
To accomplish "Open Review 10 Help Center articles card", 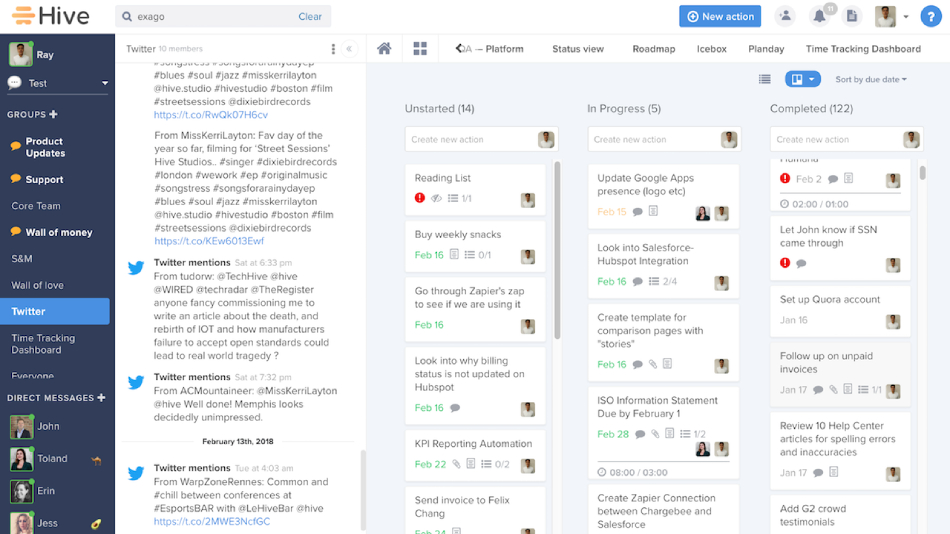I will click(x=840, y=450).
